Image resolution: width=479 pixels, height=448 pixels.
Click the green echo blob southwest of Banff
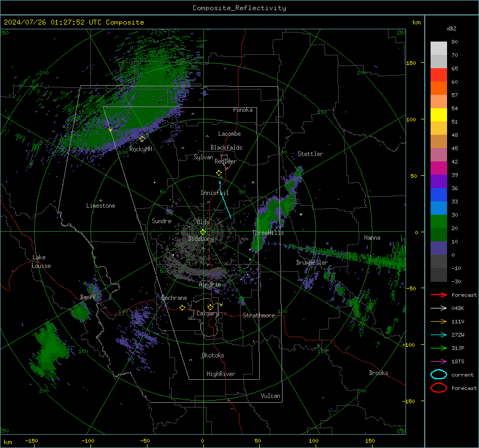[80, 313]
